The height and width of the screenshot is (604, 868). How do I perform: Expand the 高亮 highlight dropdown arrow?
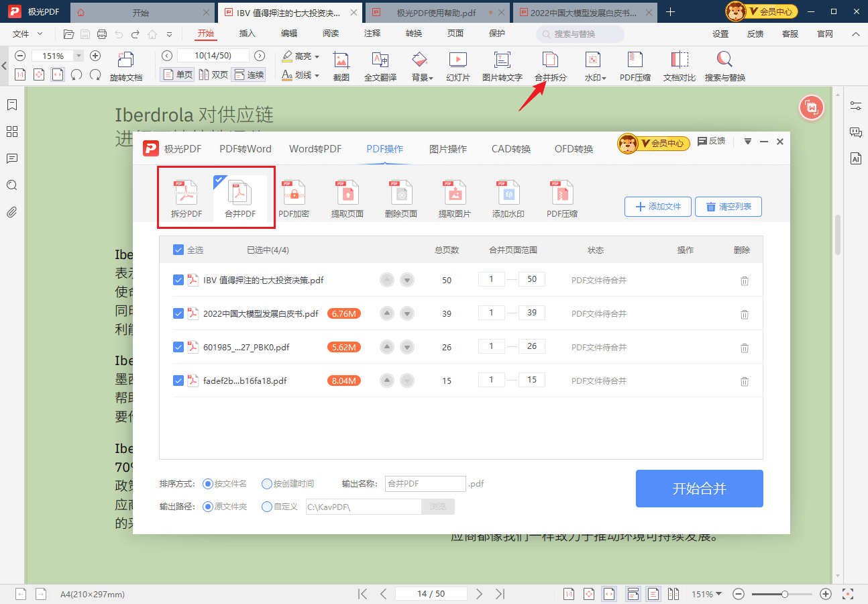317,57
